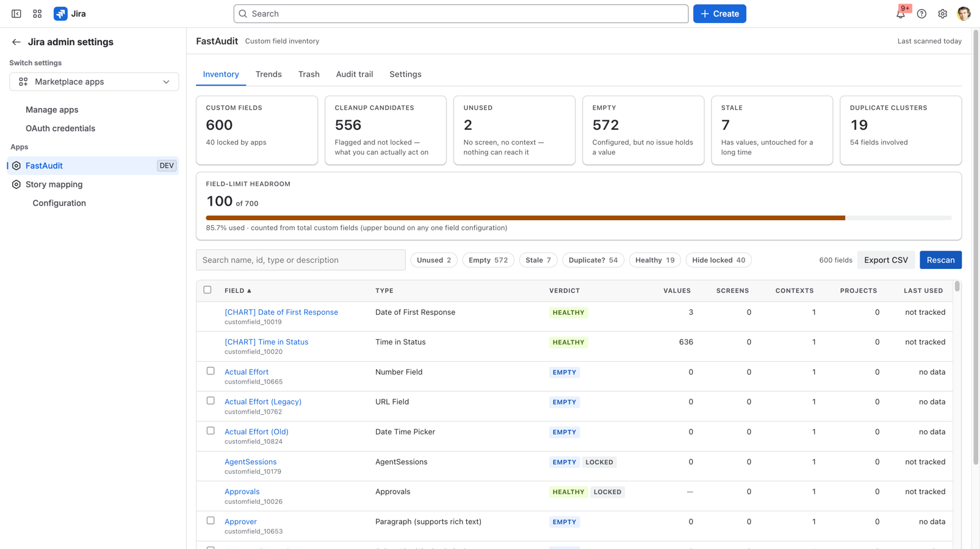980x549 pixels.
Task: Click the Custom Fields 600 card
Action: [x=257, y=131]
